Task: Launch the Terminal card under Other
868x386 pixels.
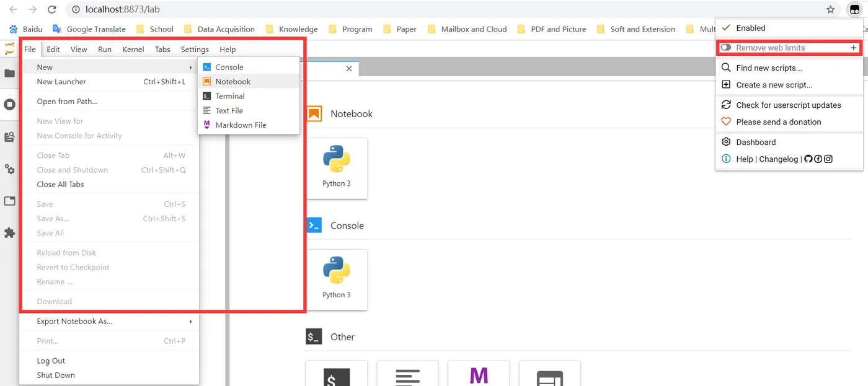Action: coord(337,374)
